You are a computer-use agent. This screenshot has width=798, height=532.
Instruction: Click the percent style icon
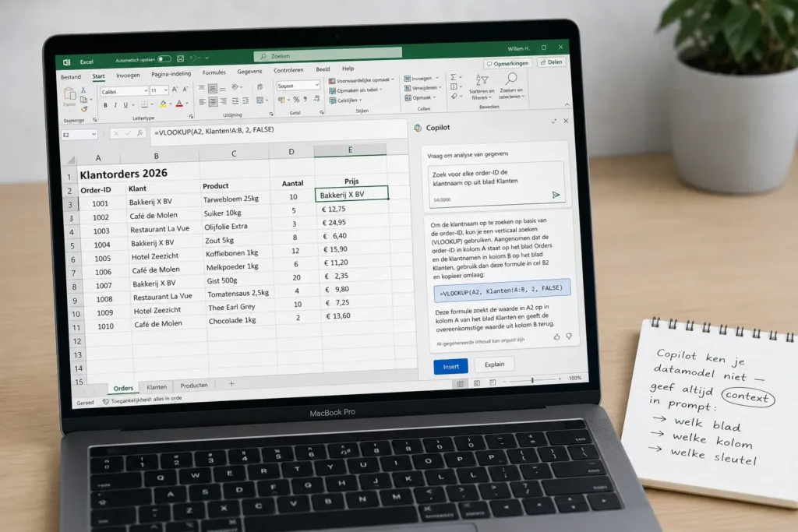[x=296, y=99]
